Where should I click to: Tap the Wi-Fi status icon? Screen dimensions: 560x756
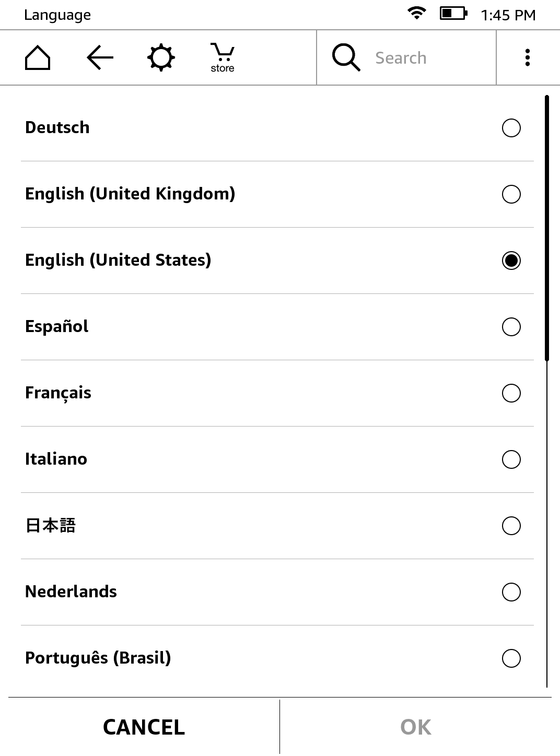[x=416, y=14]
